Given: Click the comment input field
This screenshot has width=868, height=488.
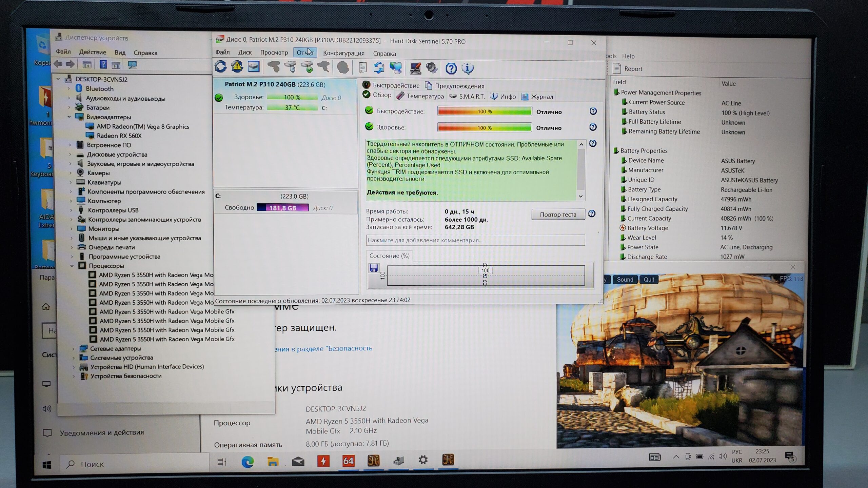Looking at the screenshot, I should click(x=475, y=240).
